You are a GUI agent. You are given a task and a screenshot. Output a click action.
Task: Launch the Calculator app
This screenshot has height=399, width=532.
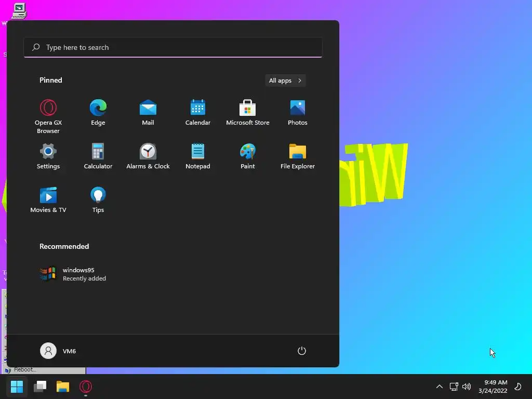pyautogui.click(x=98, y=156)
